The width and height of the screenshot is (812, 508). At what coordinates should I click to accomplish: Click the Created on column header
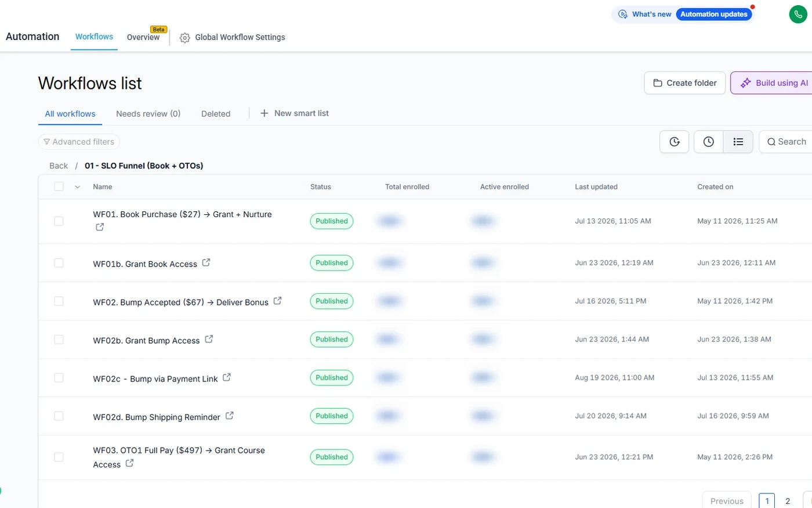point(715,187)
